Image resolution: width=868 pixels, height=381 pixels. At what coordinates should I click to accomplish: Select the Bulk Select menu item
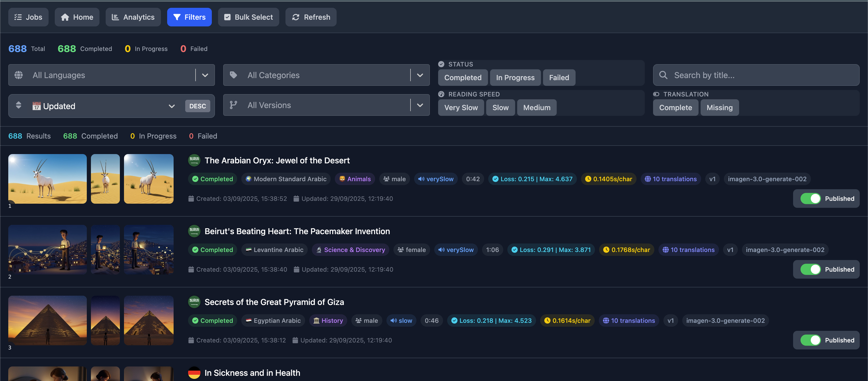(249, 17)
